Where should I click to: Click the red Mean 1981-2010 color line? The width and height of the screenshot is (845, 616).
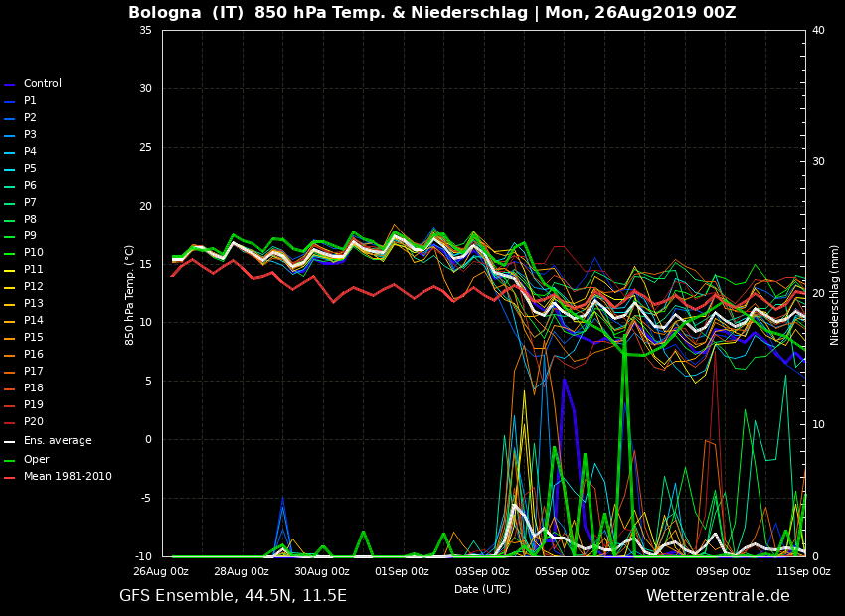click(x=10, y=478)
